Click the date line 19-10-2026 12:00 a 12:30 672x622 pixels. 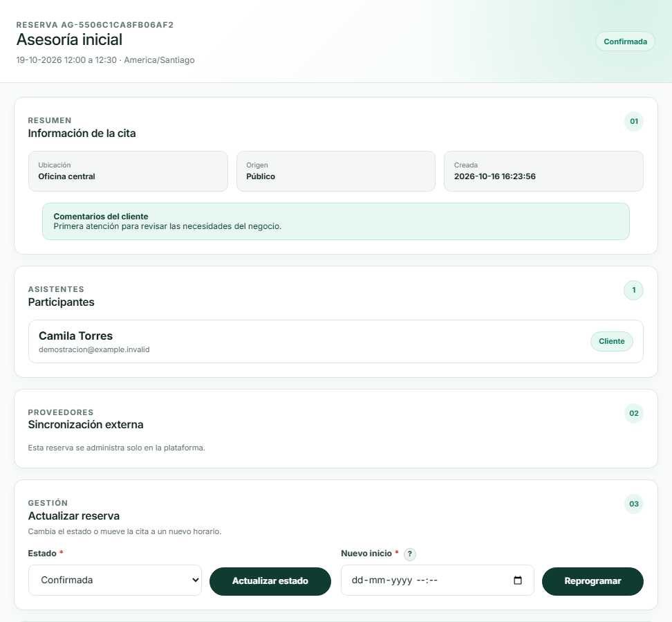[x=66, y=60]
